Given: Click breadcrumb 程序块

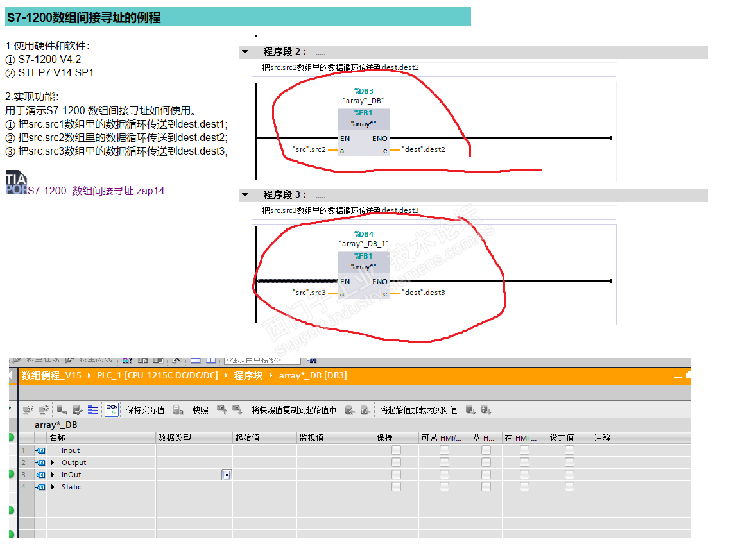Looking at the screenshot, I should pos(248,375).
